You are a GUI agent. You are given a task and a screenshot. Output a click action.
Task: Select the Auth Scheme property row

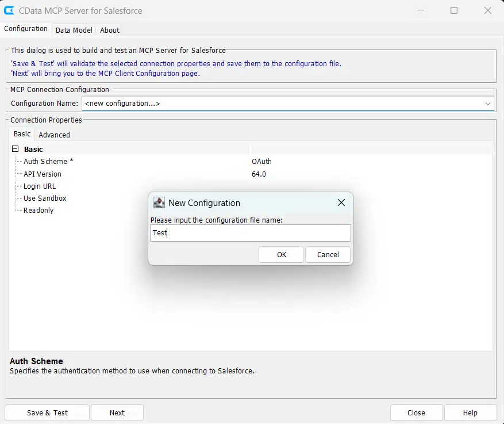point(48,162)
